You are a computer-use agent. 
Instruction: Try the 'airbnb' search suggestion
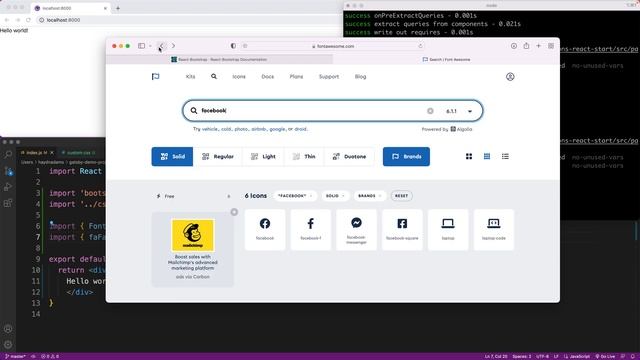(259, 129)
